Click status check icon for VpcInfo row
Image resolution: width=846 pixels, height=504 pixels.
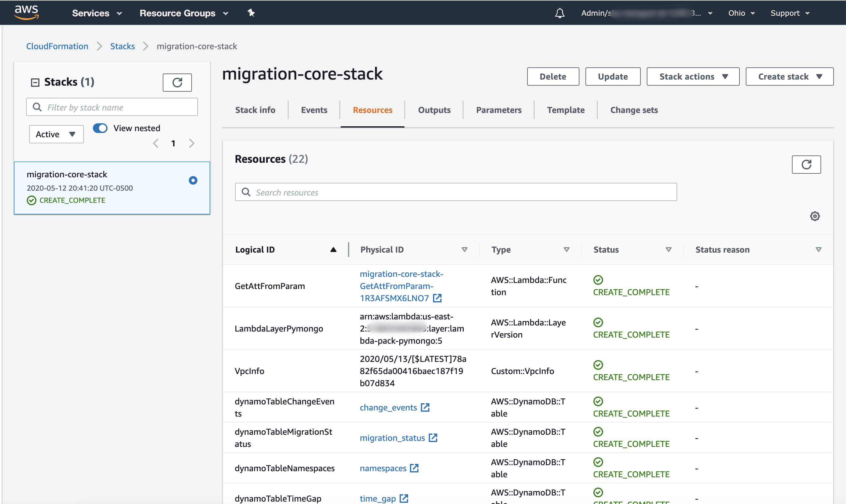[x=598, y=365]
